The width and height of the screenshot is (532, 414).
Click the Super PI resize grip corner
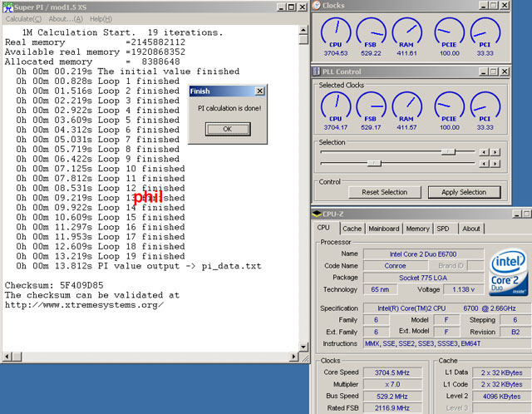[305, 357]
